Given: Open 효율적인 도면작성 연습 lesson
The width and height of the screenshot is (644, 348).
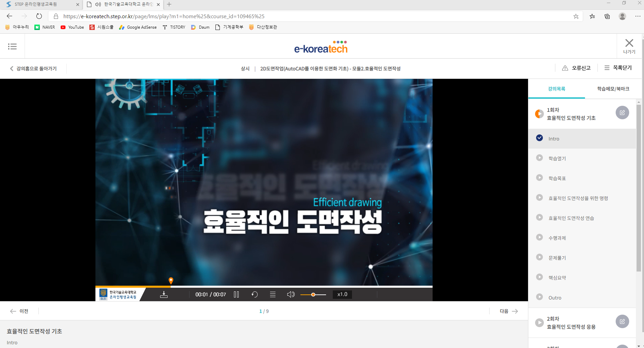Looking at the screenshot, I should [582, 218].
